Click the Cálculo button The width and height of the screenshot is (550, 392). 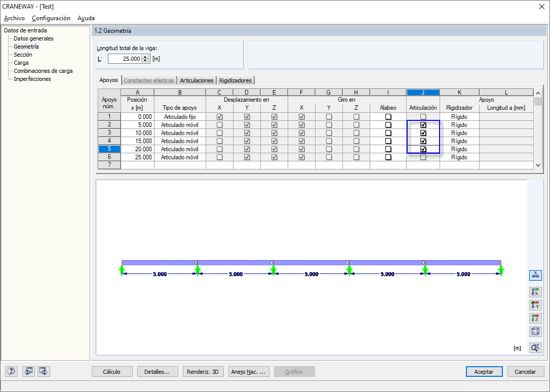[x=112, y=372]
